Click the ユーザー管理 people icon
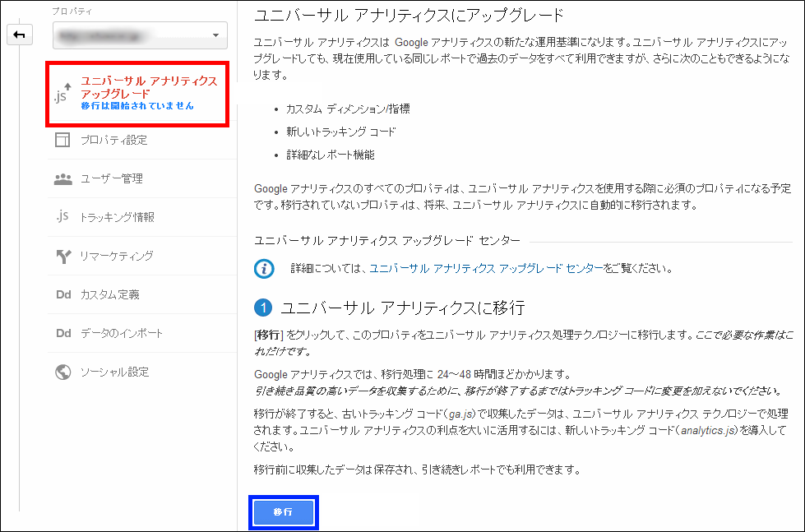This screenshot has width=805, height=532. tap(63, 178)
